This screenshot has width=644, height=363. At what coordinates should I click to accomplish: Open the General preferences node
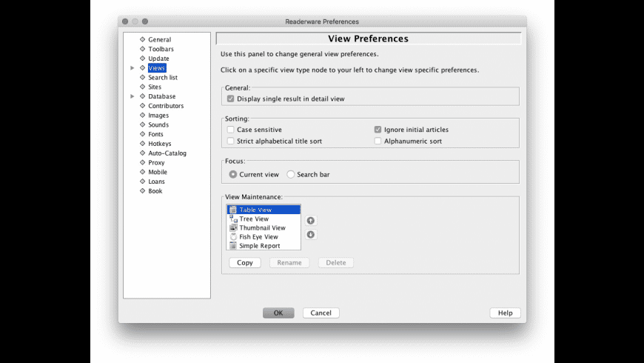point(159,39)
